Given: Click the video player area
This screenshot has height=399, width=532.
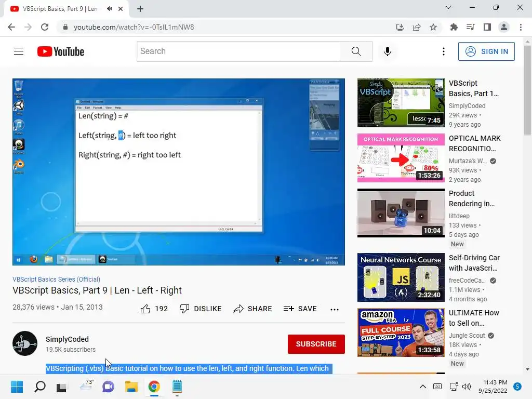Looking at the screenshot, I should pos(179,172).
